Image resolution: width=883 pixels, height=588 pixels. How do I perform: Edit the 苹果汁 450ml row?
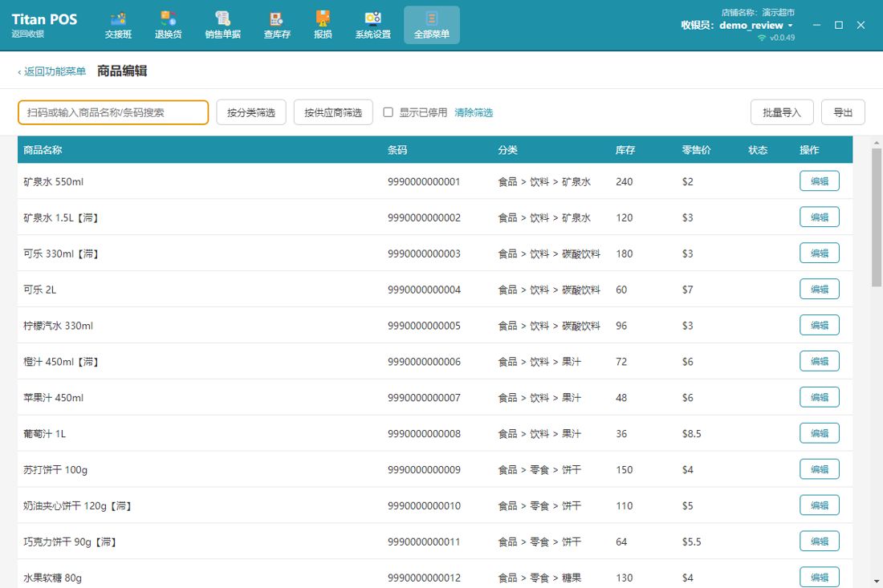820,397
